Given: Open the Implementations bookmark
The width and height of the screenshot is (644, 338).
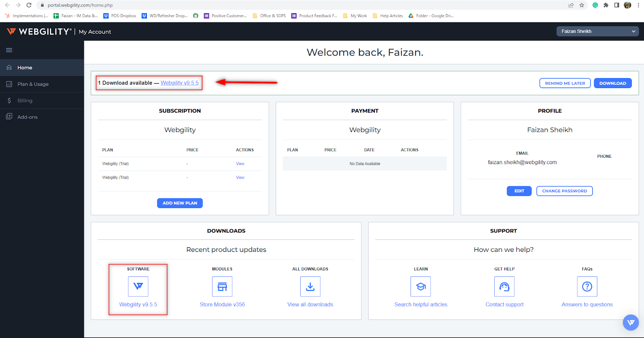Looking at the screenshot, I should point(27,16).
